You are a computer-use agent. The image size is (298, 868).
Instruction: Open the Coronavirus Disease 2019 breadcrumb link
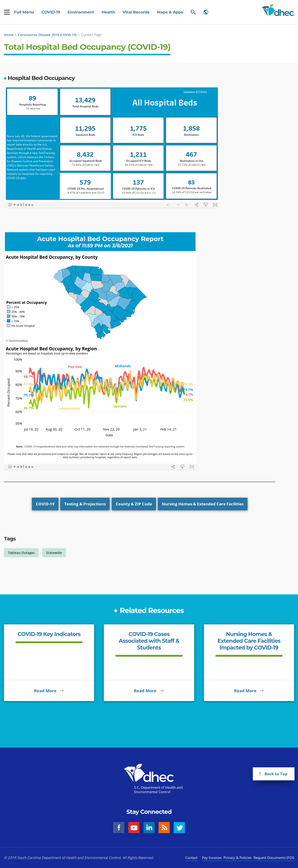(47, 35)
